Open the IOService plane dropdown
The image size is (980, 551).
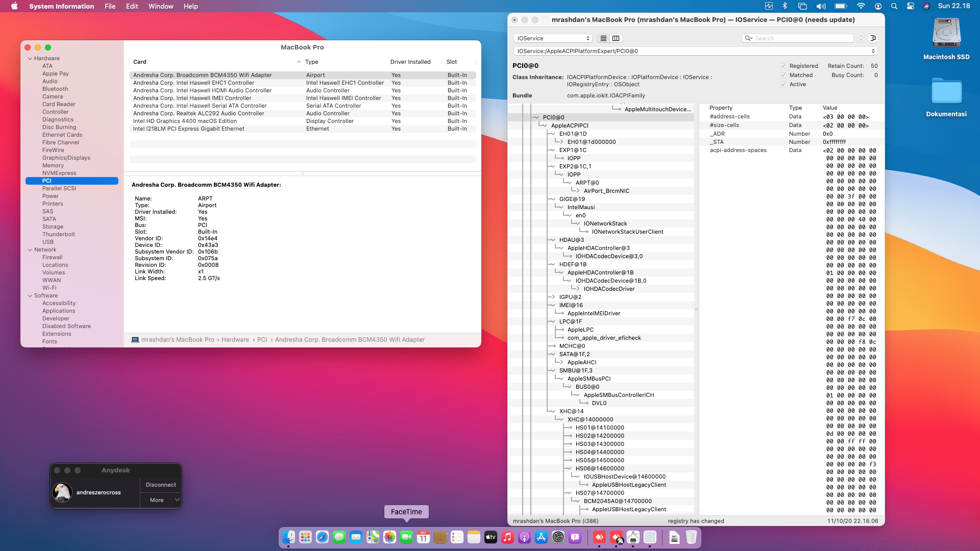click(552, 38)
